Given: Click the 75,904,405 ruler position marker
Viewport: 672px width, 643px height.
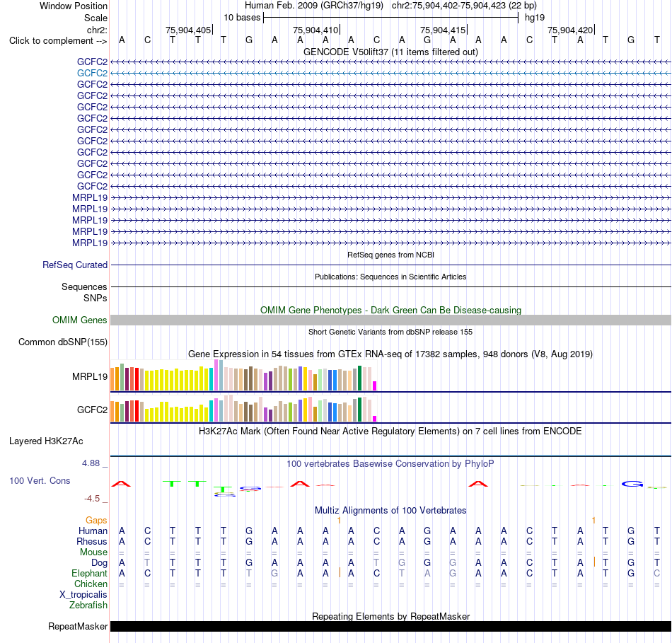Looking at the screenshot, I should pos(189,30).
